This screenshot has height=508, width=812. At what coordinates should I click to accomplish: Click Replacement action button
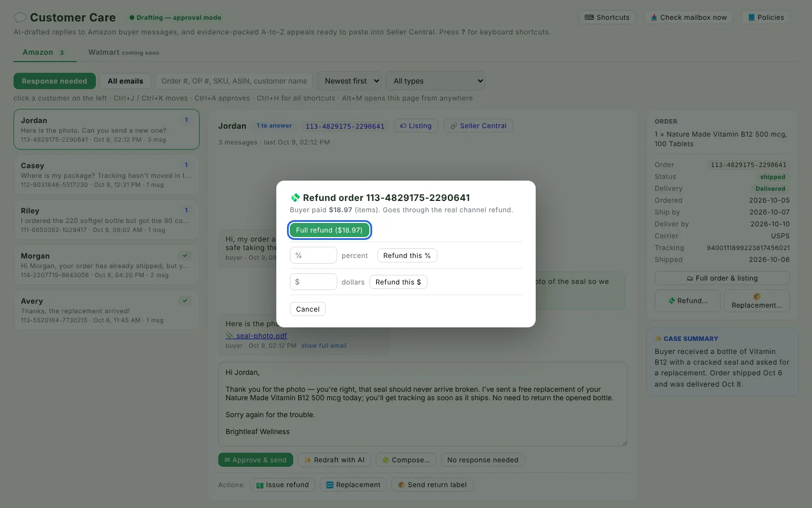[x=354, y=485]
